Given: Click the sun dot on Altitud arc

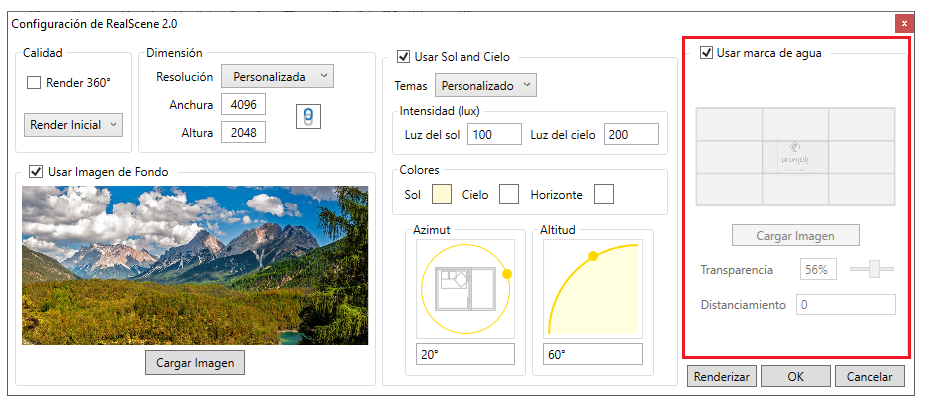Looking at the screenshot, I should point(593,257).
